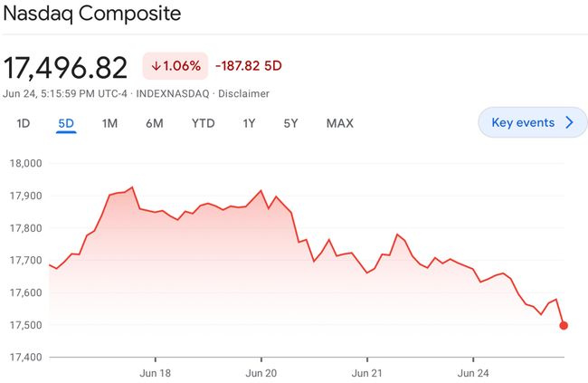Click the Jun 20 date label
This screenshot has height=383, width=588.
261,372
